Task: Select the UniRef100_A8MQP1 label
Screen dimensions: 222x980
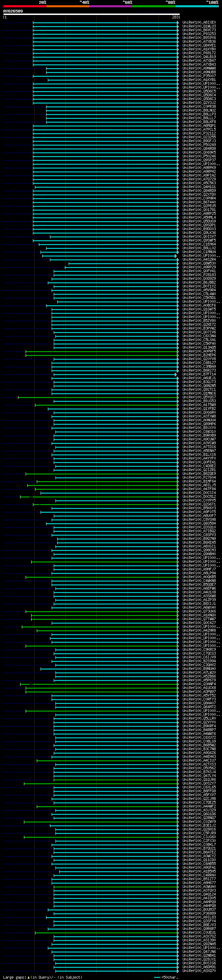Action: point(199,125)
